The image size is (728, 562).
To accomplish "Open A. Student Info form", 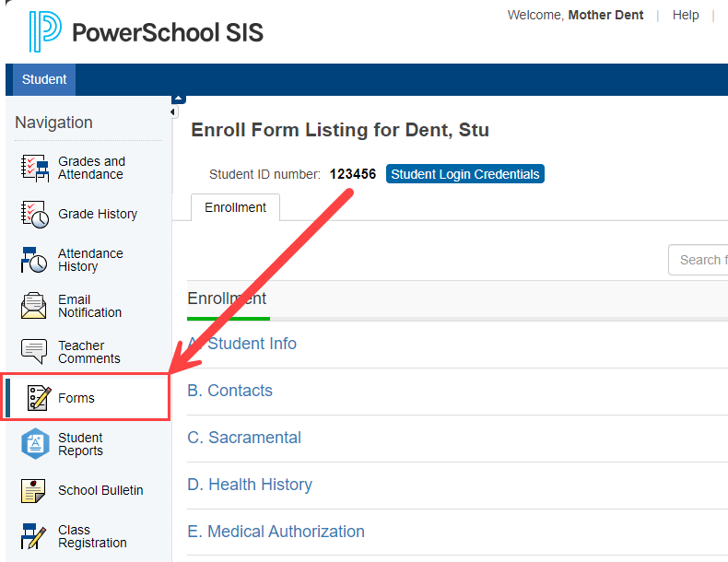I will click(241, 344).
